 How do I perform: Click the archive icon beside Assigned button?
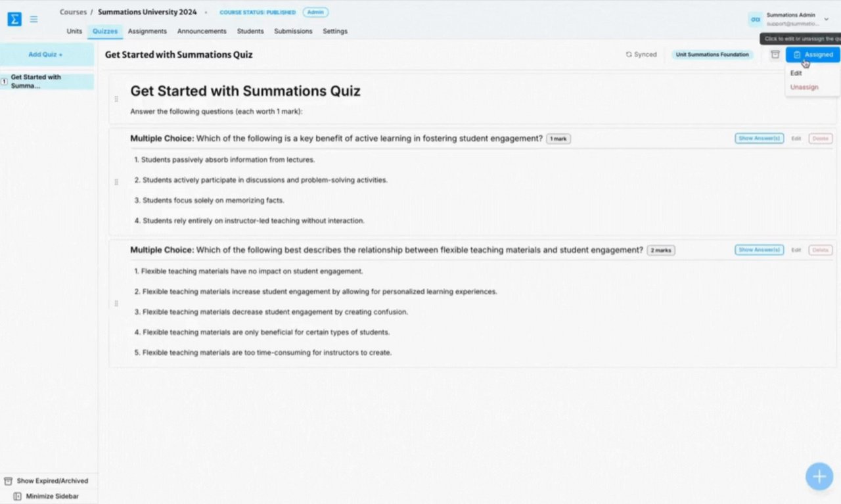pyautogui.click(x=775, y=55)
